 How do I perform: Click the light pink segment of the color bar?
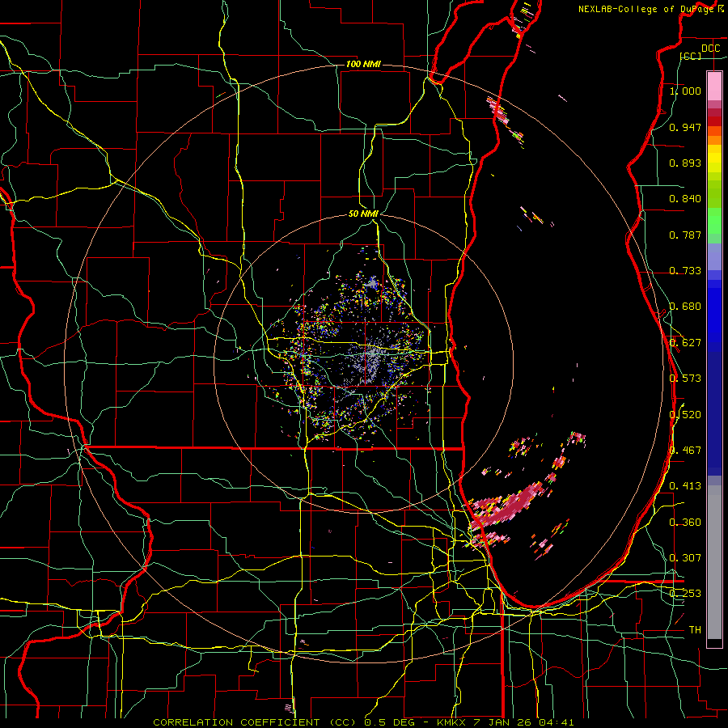tap(714, 86)
